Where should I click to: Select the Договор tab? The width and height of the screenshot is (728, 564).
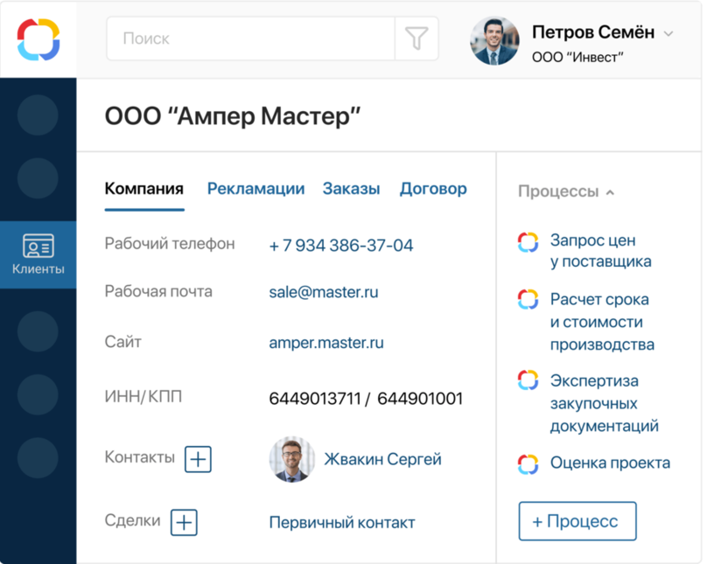pyautogui.click(x=433, y=189)
